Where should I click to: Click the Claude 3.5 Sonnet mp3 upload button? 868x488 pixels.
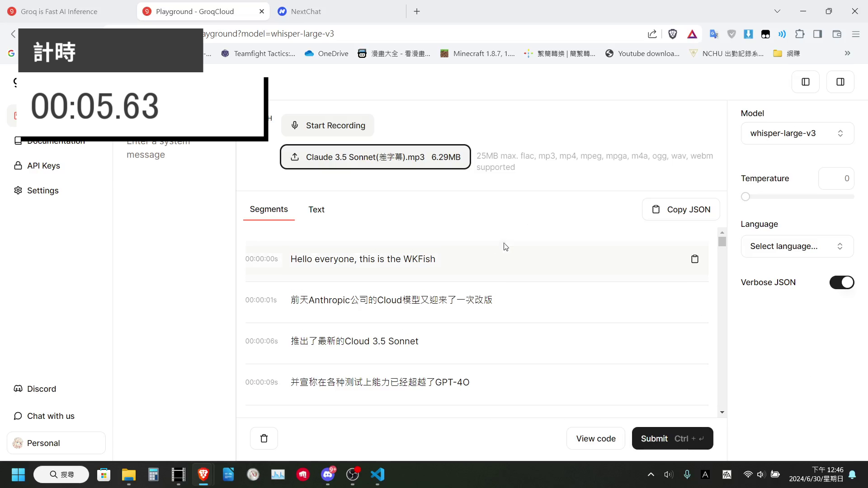375,157
